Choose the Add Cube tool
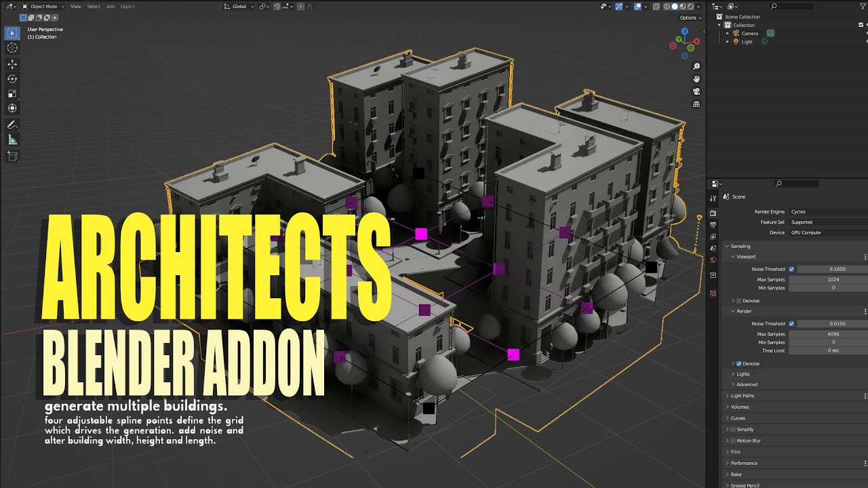The height and width of the screenshot is (488, 868). click(12, 156)
